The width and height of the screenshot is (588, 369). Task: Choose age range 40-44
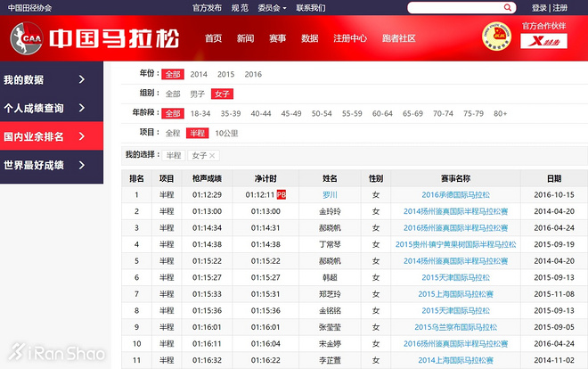(x=261, y=113)
